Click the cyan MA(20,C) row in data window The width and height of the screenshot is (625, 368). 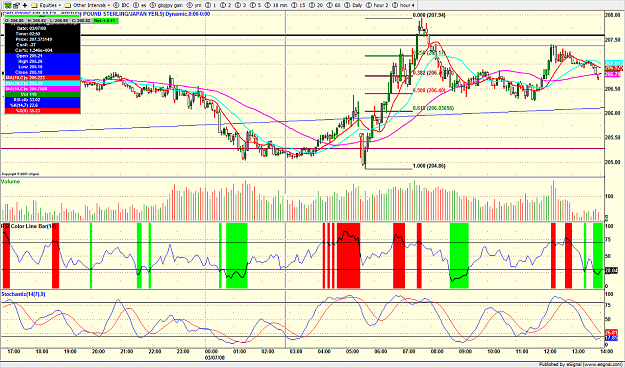pyautogui.click(x=42, y=83)
